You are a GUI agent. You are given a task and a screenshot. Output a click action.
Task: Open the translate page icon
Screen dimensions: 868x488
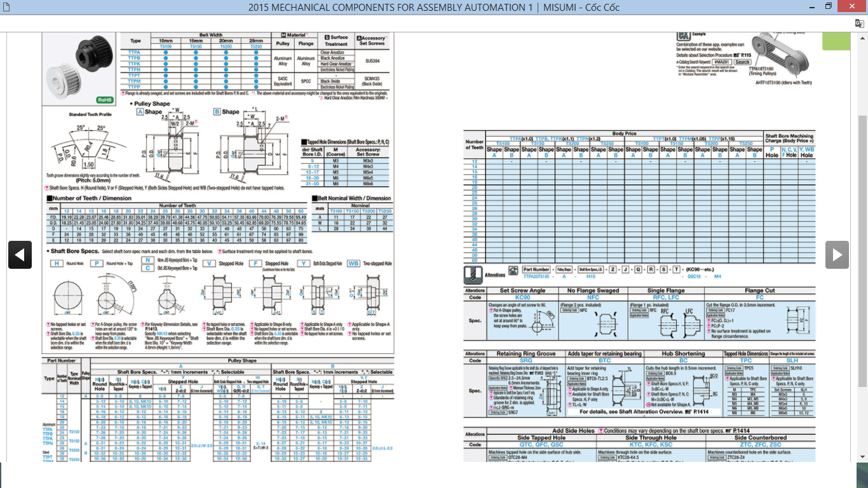[859, 24]
